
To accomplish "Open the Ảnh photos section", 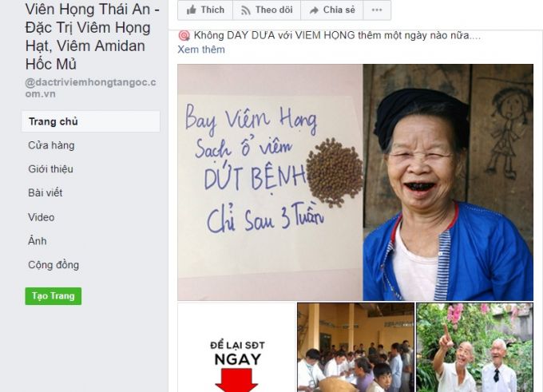I will pos(37,240).
